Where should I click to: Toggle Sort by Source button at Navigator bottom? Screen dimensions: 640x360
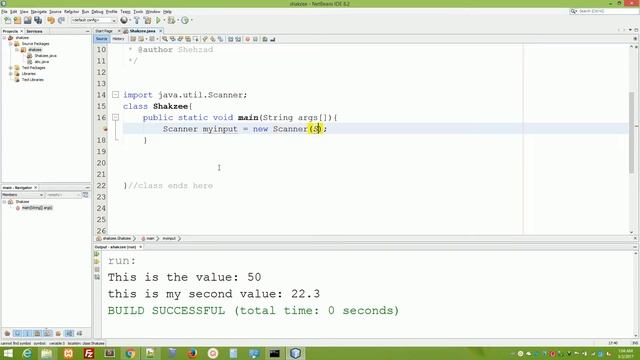click(x=79, y=333)
